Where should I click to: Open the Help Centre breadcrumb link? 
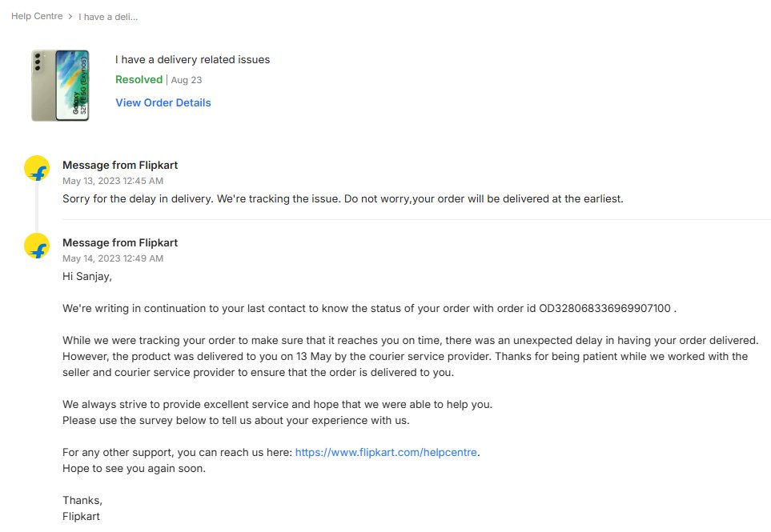(37, 16)
